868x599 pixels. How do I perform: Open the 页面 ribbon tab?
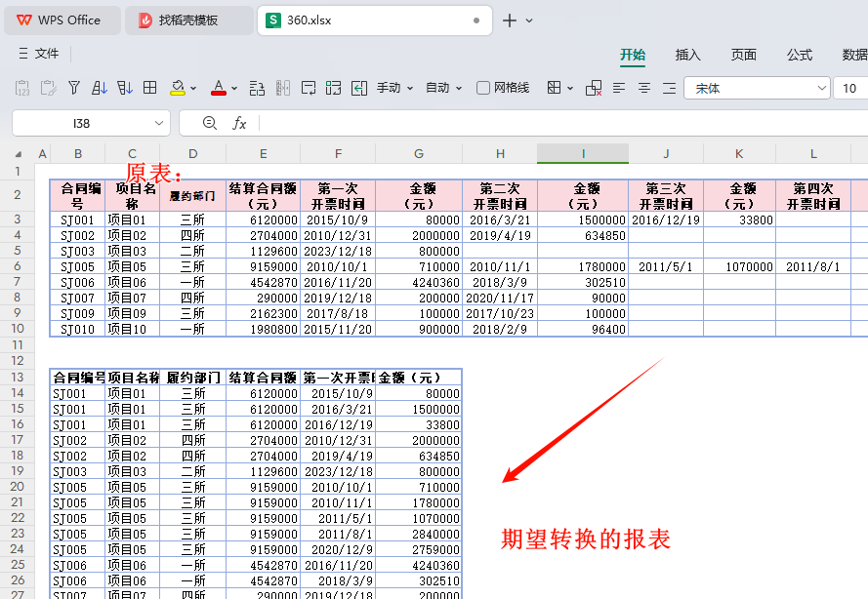743,55
